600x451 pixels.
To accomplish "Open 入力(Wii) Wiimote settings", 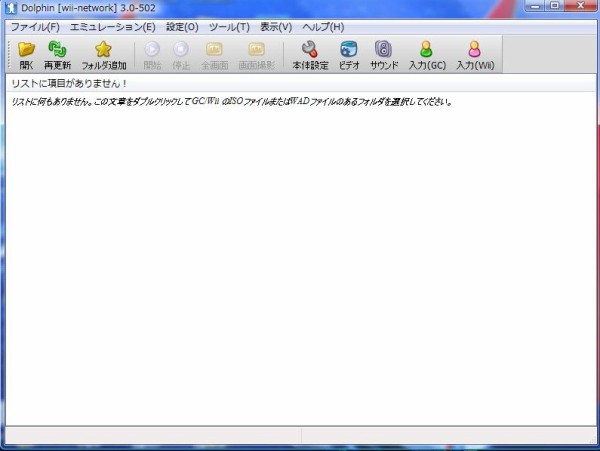I will coord(475,55).
